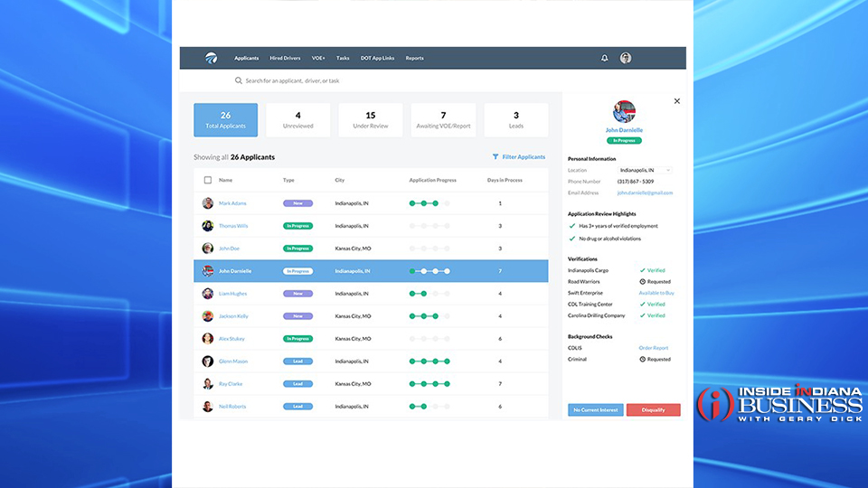
Task: Open the Thomas Wills applicant name link
Action: 233,226
